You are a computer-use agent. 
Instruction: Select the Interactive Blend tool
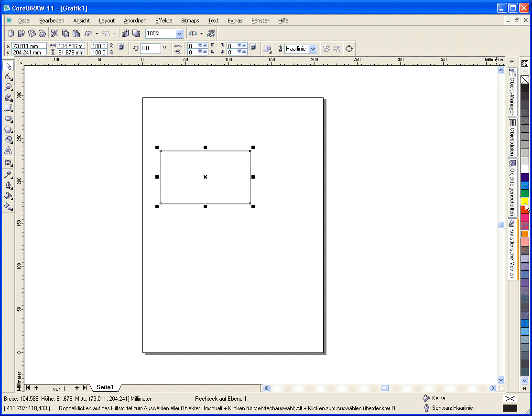pos(9,163)
